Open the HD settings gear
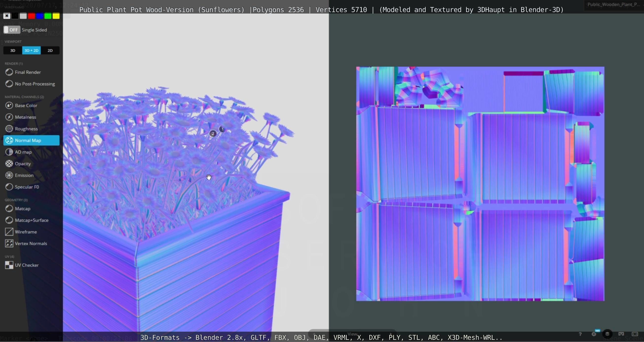Viewport: 644px width, 342px height. (594, 334)
